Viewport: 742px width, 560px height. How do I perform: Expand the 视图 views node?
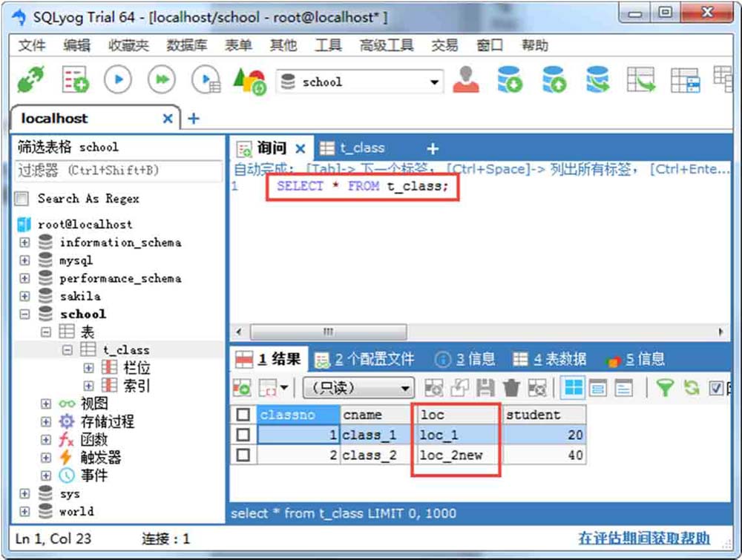(45, 404)
